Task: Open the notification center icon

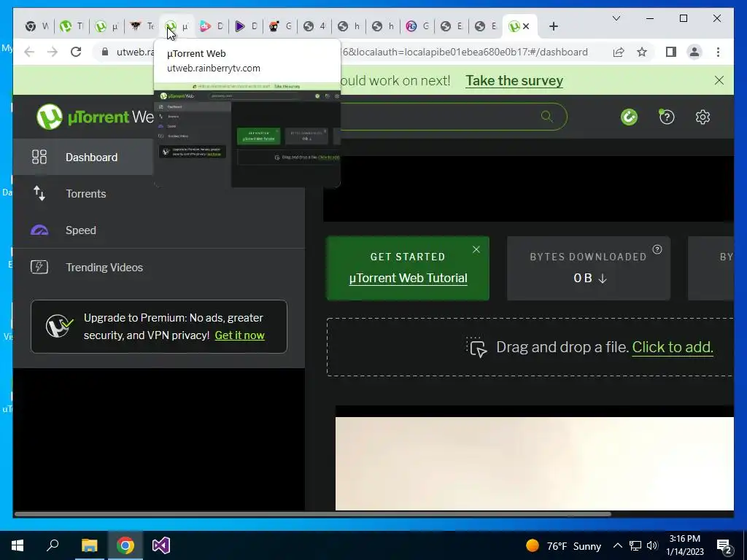Action: point(724,547)
